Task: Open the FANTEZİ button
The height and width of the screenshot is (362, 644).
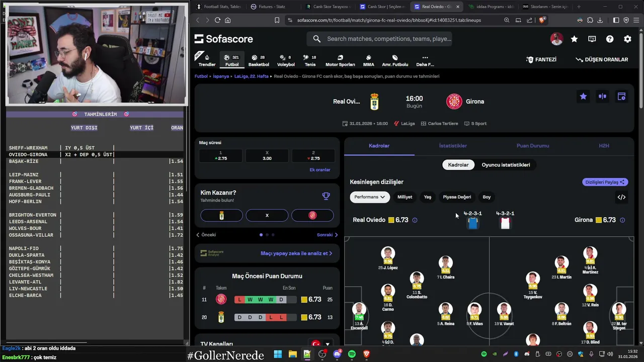Action: coord(541,59)
